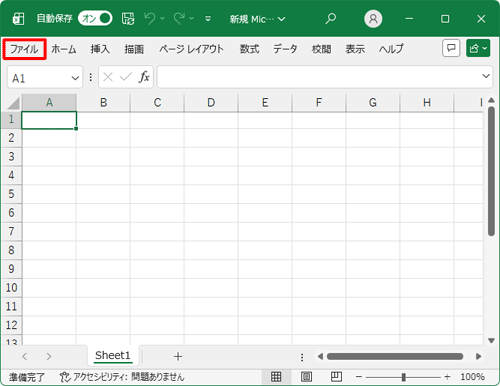Switch to the データ tab
The height and width of the screenshot is (386, 500).
tap(285, 49)
